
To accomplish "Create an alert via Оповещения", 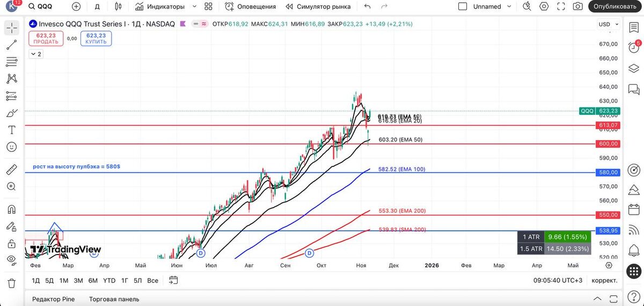I will (251, 6).
